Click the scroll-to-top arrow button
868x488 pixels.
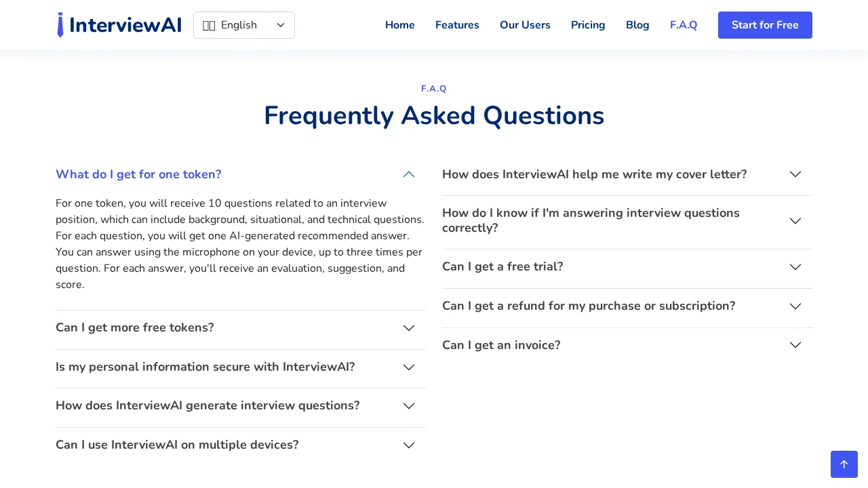pyautogui.click(x=844, y=464)
